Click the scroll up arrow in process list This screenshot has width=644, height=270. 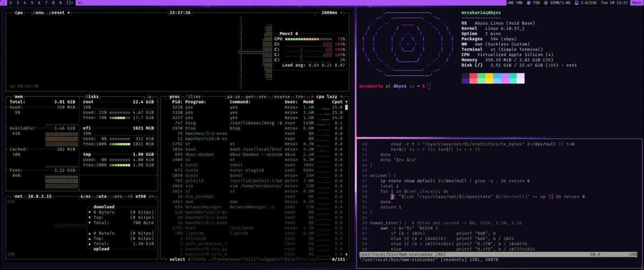(346, 102)
